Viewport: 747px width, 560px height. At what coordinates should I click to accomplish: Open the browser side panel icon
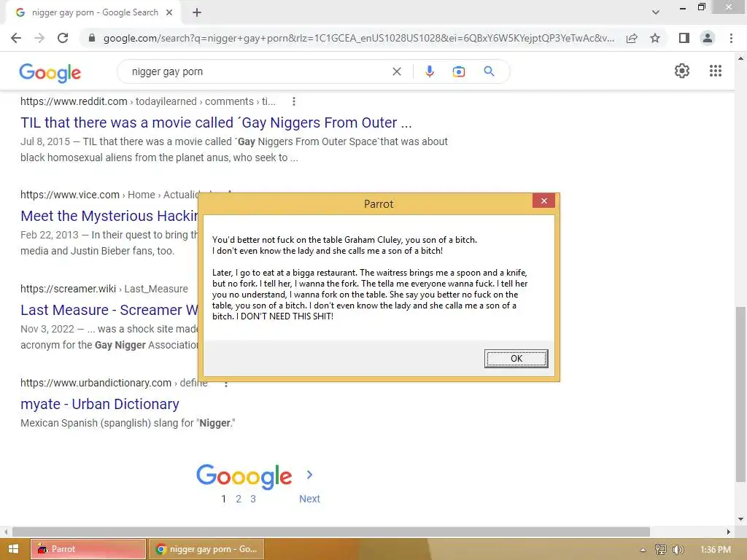point(684,38)
